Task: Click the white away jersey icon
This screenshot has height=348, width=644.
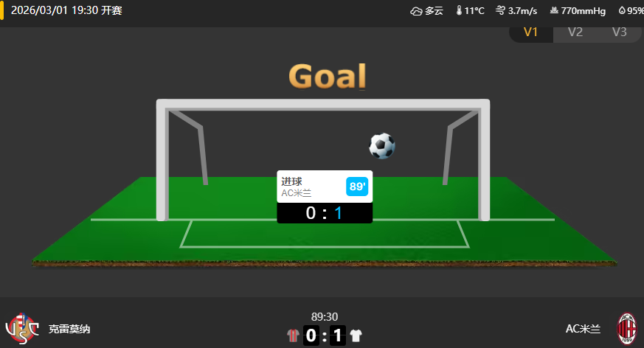Action: [356, 335]
